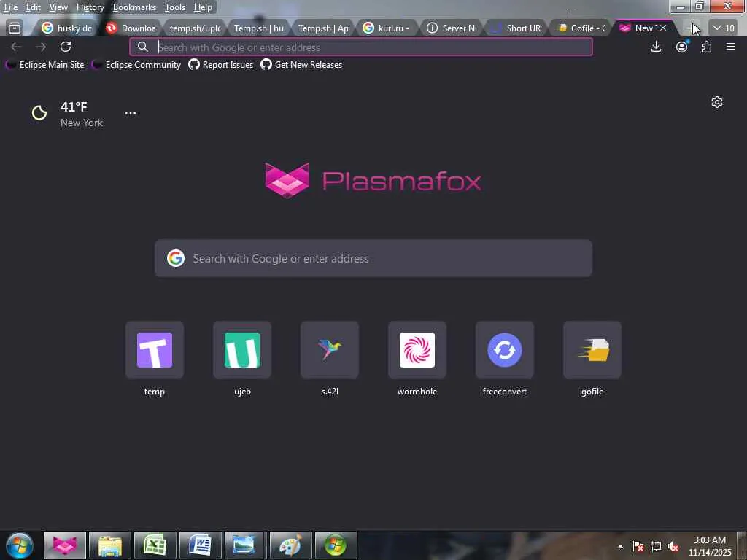Focus the address bar field
Viewport: 747px width, 560px height.
click(x=361, y=47)
